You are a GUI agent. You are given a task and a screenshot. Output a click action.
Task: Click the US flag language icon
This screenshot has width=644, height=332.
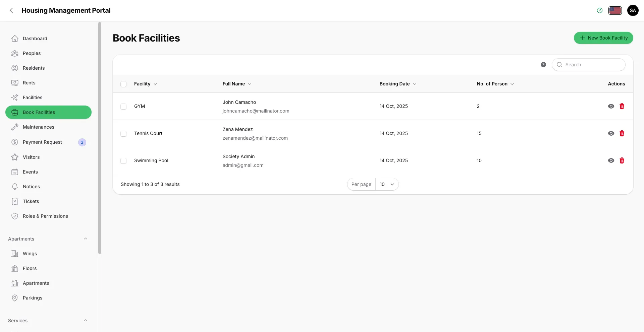tap(615, 10)
